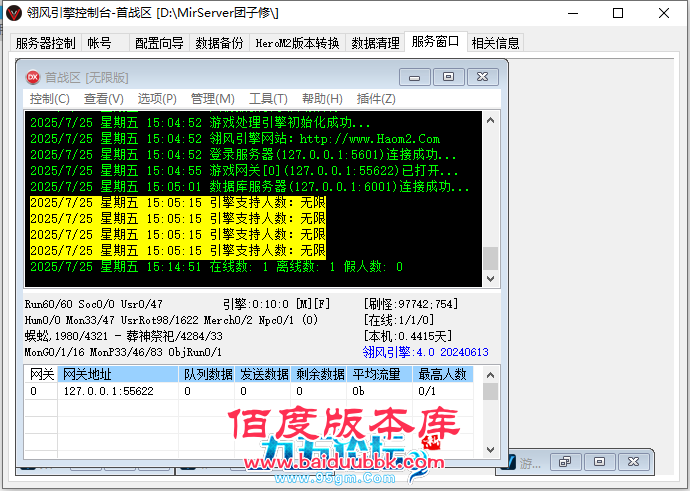This screenshot has height=491, width=690.
Task: Click the [本机:0.4415天] status text
Action: tap(407, 336)
